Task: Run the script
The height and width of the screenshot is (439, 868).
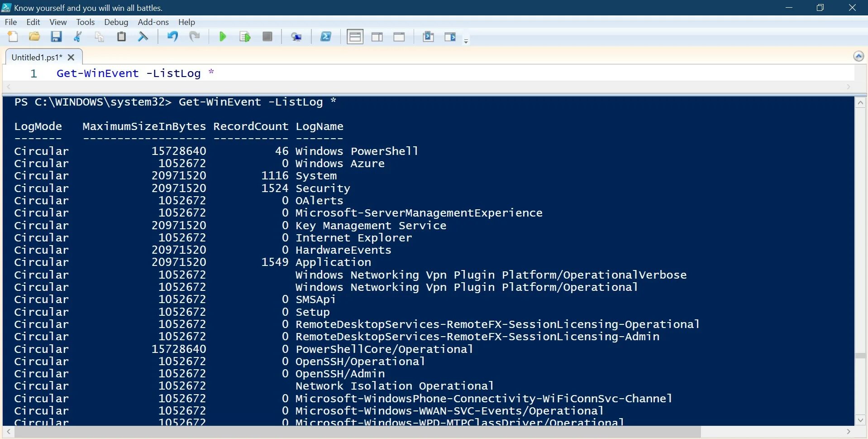Action: (222, 37)
